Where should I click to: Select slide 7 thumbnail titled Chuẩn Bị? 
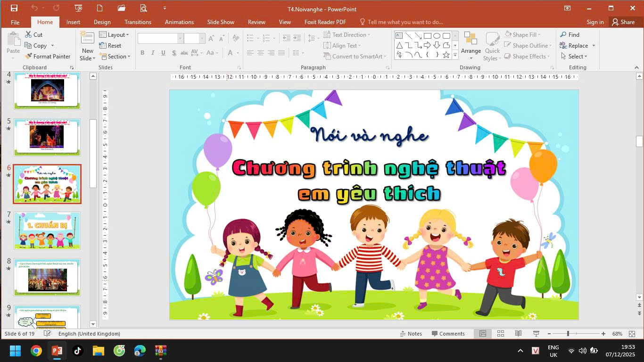47,230
